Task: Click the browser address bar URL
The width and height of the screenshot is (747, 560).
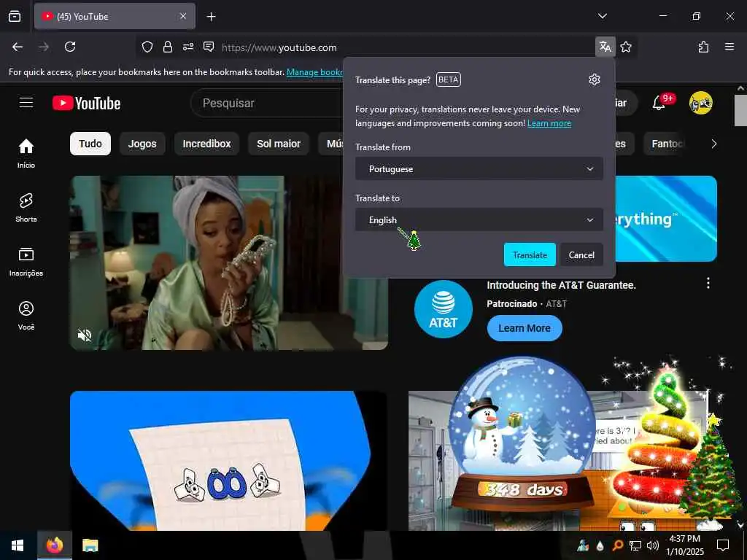Action: [279, 47]
